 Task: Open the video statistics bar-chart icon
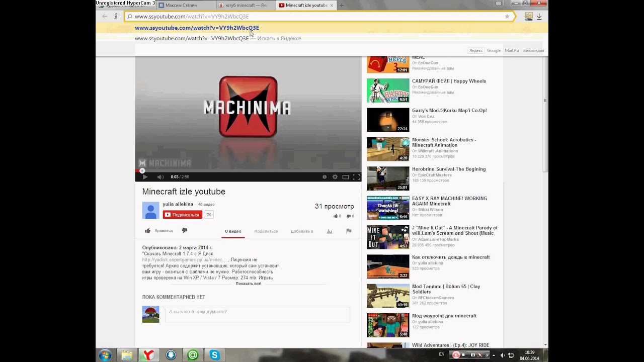[x=330, y=231]
